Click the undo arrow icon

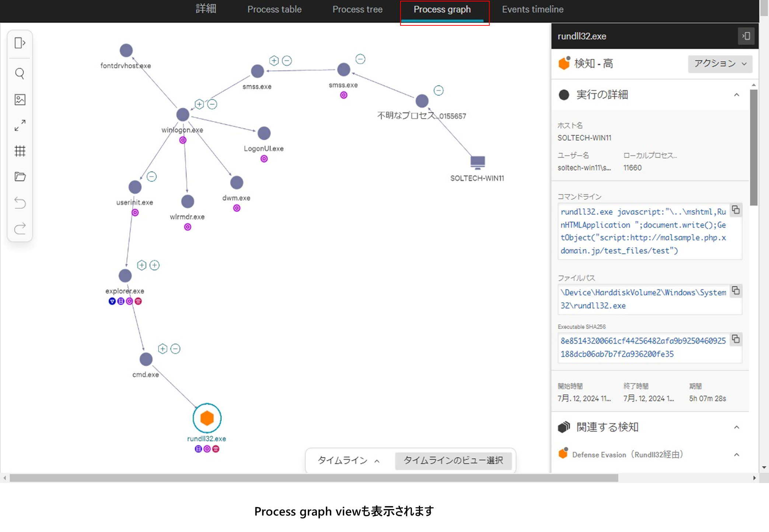click(20, 202)
